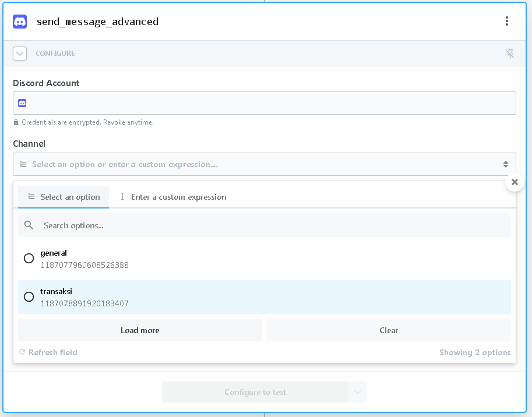
Task: Click the lock icon near the credentials note
Action: [x=16, y=122]
